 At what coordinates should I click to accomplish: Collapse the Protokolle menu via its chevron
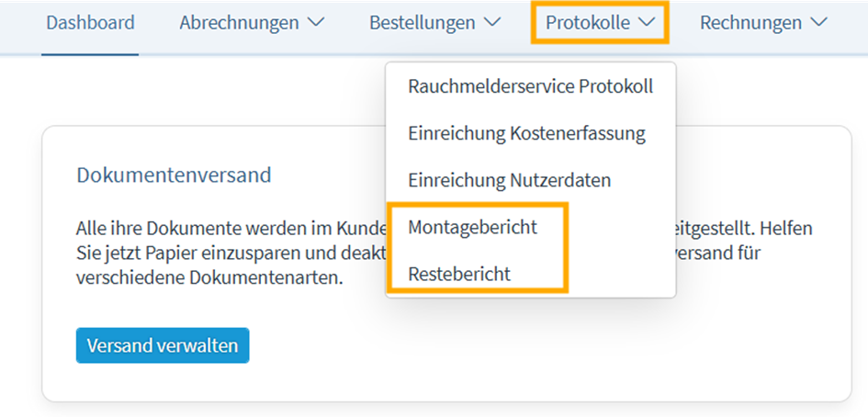(x=647, y=23)
